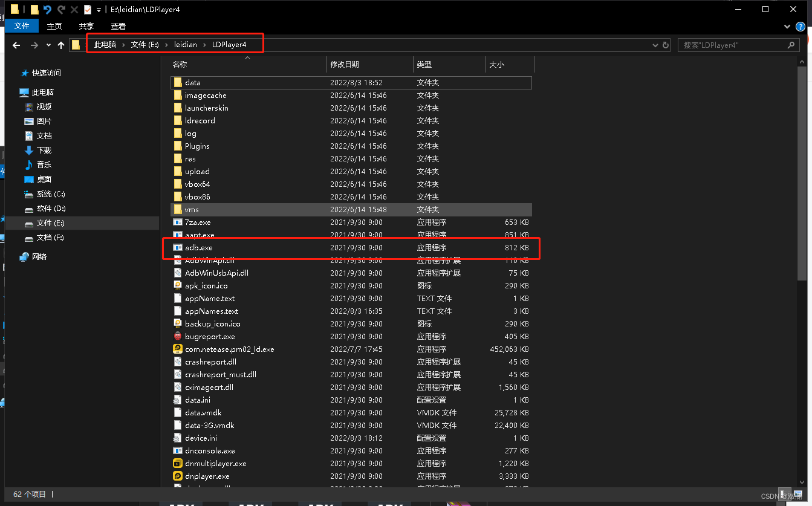Select drive 文档 (F:) in sidebar
812x506 pixels.
[50, 238]
